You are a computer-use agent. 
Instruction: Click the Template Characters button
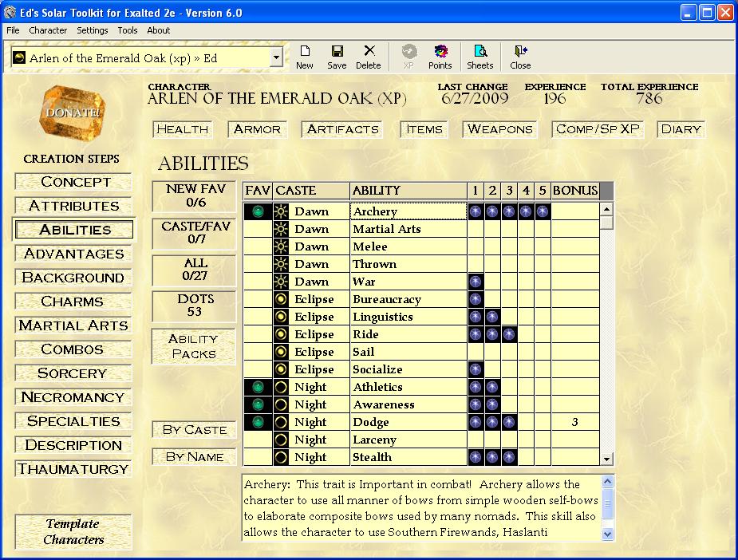pyautogui.click(x=73, y=532)
